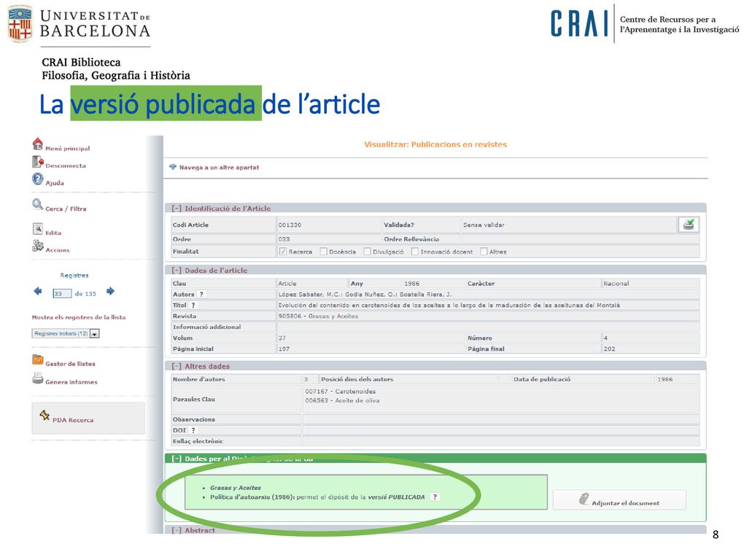This screenshot has height=560, width=747.
Task: Open the Ajuda help icon
Action: [38, 179]
